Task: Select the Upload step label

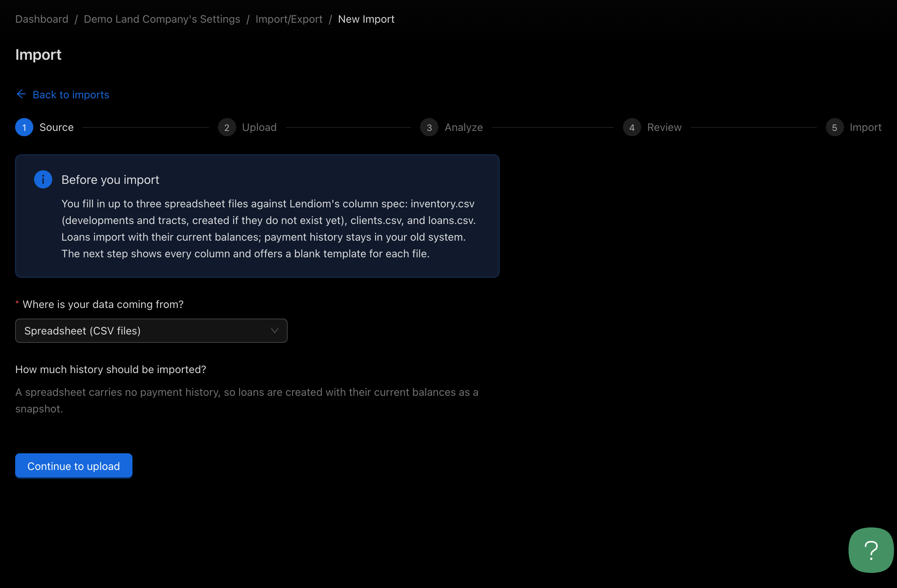Action: [259, 127]
